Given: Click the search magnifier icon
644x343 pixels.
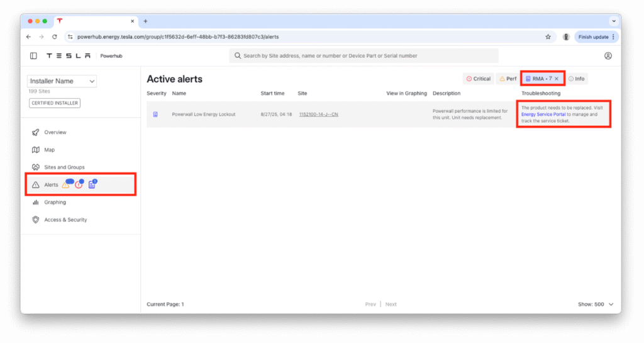Looking at the screenshot, I should (x=237, y=55).
